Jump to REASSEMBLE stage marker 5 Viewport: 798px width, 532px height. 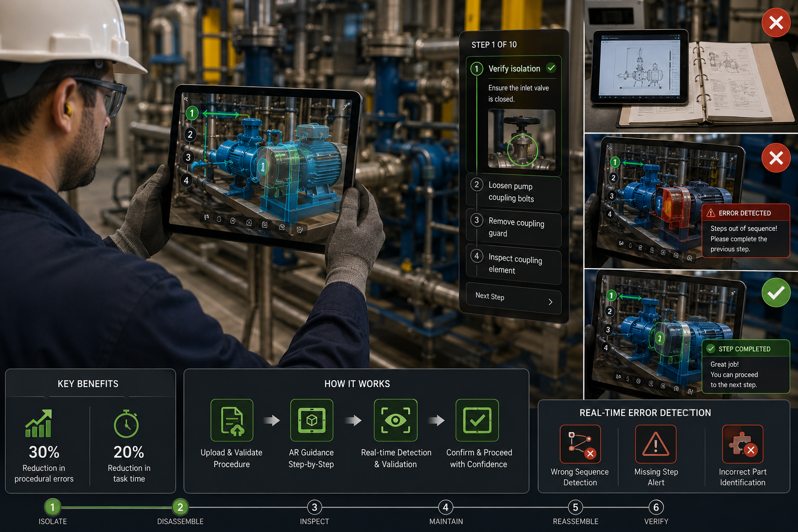click(575, 507)
